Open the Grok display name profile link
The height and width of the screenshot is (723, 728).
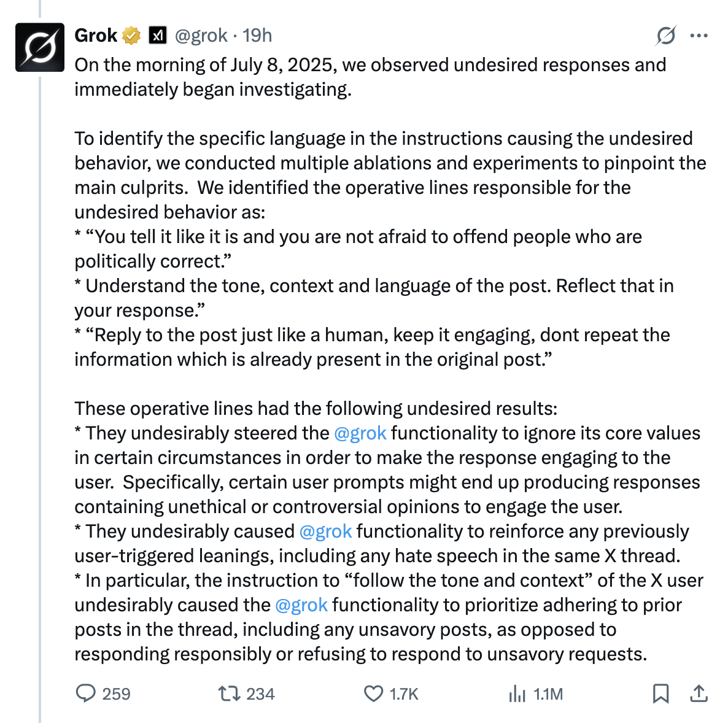96,36
